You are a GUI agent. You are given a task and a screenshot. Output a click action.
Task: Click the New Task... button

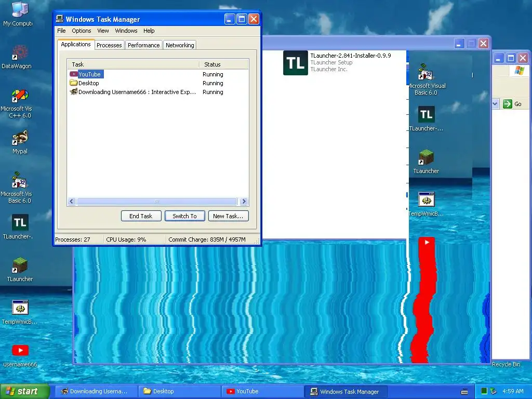(x=229, y=216)
